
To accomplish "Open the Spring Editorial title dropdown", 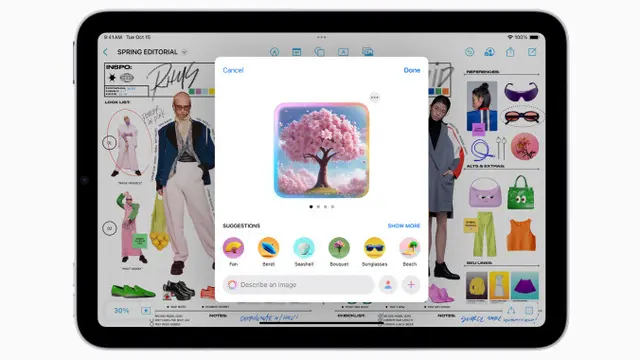I will (184, 52).
